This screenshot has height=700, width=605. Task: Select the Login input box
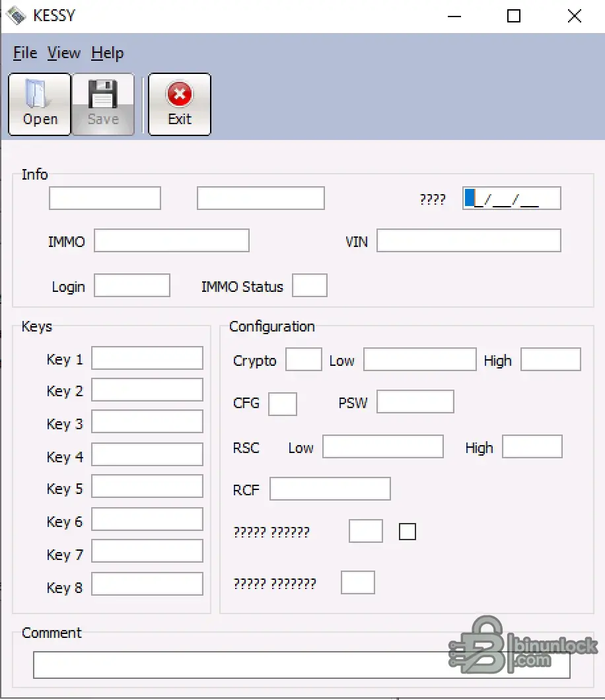(132, 285)
